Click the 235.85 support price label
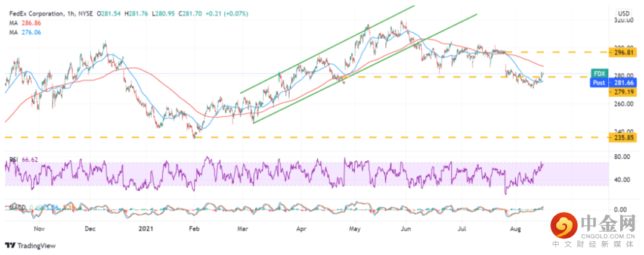 623,138
